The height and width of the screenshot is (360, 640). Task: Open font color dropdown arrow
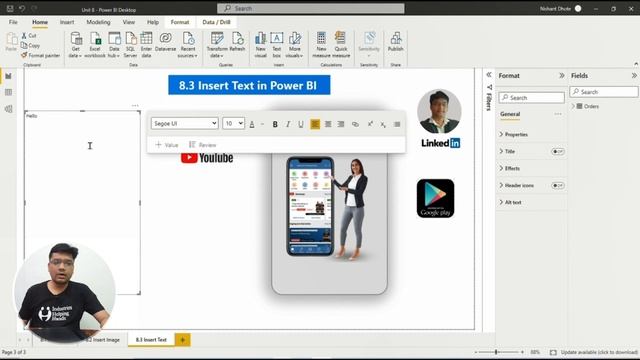tap(262, 124)
